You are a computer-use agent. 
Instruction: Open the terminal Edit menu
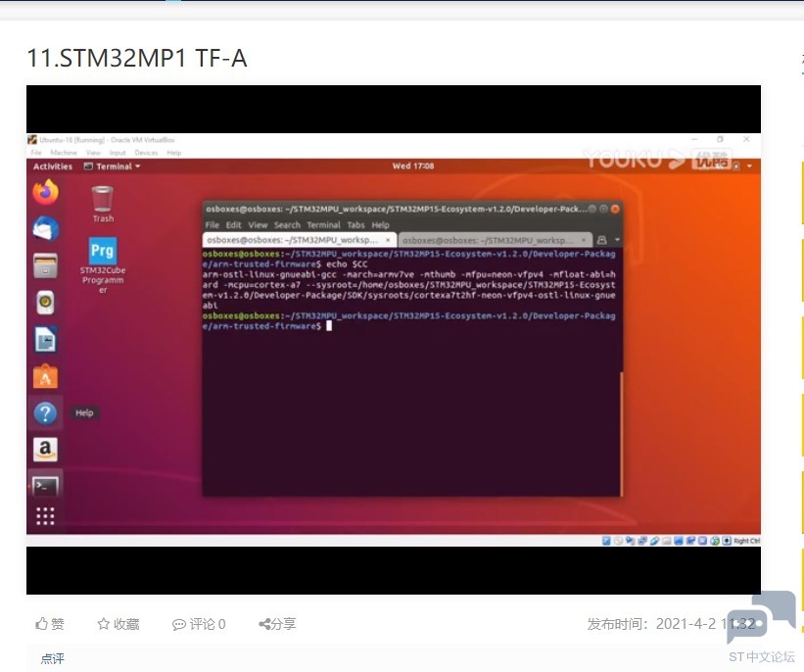[233, 225]
